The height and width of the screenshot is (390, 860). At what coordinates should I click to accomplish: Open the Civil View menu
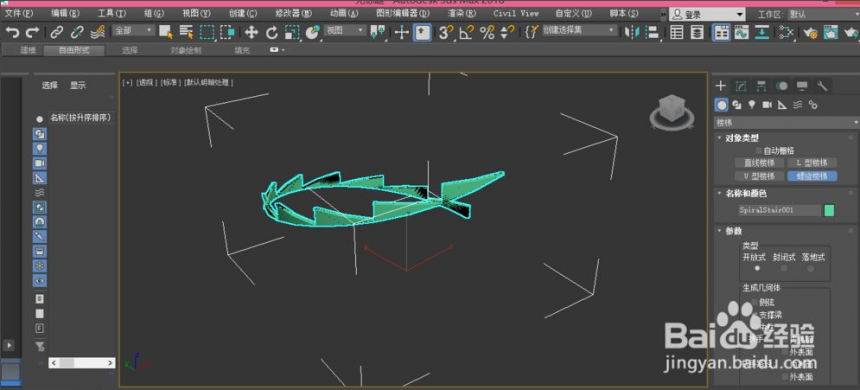tap(516, 14)
